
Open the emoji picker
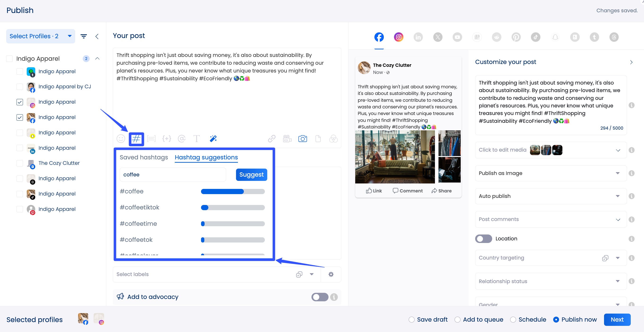[121, 139]
